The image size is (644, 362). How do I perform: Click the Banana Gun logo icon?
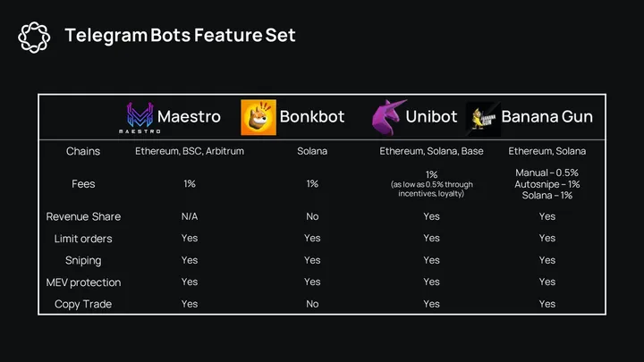pyautogui.click(x=483, y=118)
